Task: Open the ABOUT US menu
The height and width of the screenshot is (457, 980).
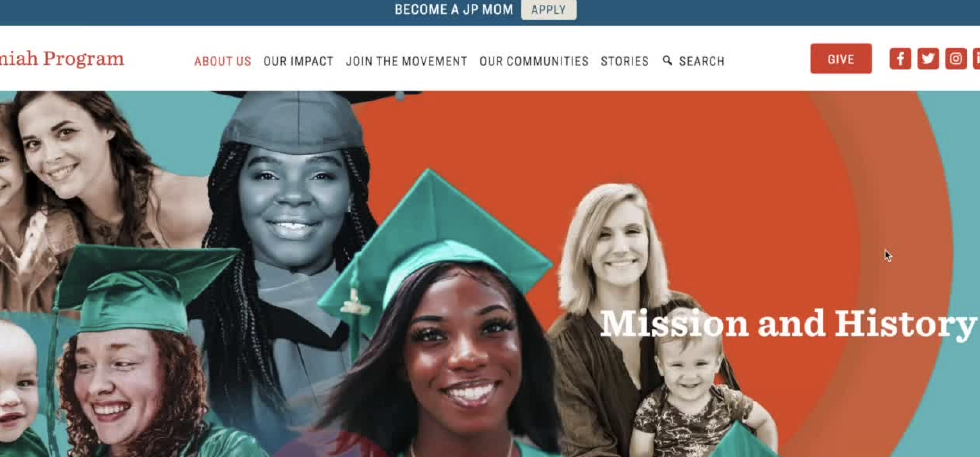Action: pos(223,61)
